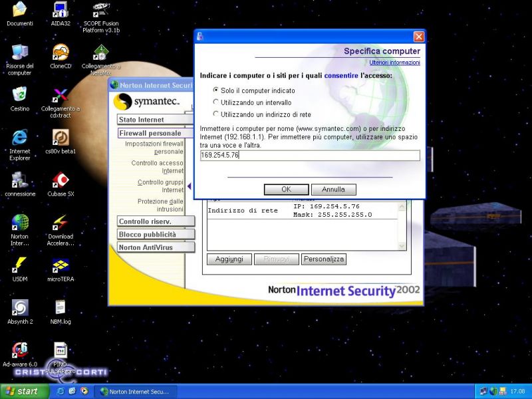Select the Cubase SX desktop icon
Image resolution: width=532 pixels, height=399 pixels.
point(61,180)
